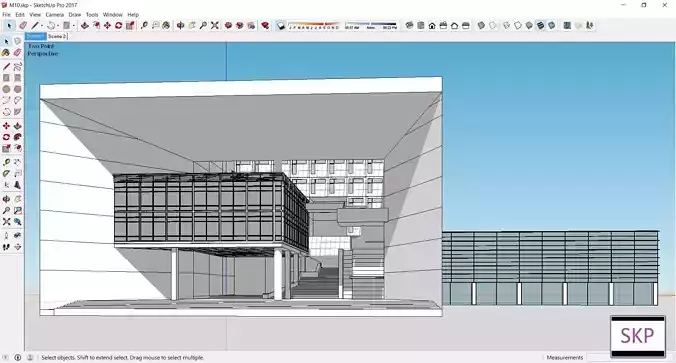
Task: Adjust the shadow date month slider
Action: coord(314,26)
